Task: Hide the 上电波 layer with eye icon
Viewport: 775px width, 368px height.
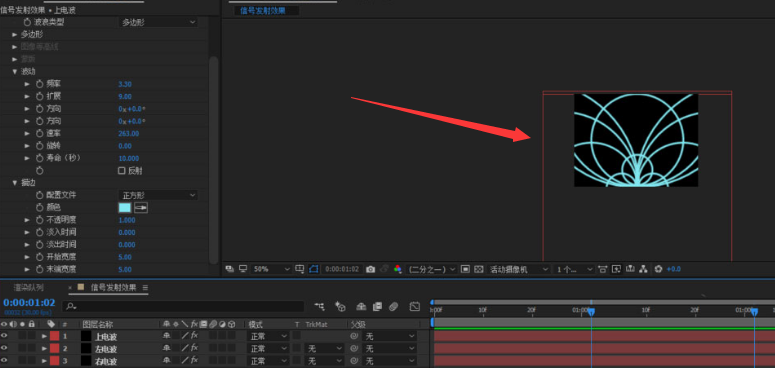Action: point(4,336)
